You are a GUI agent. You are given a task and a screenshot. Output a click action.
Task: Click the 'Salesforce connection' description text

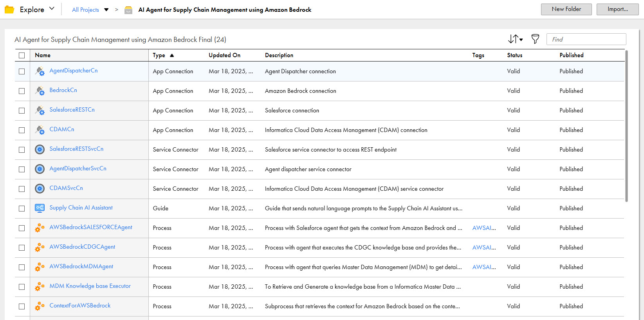[292, 110]
